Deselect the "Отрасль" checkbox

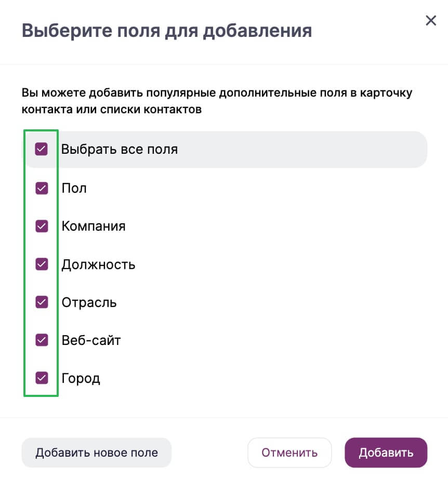point(42,302)
